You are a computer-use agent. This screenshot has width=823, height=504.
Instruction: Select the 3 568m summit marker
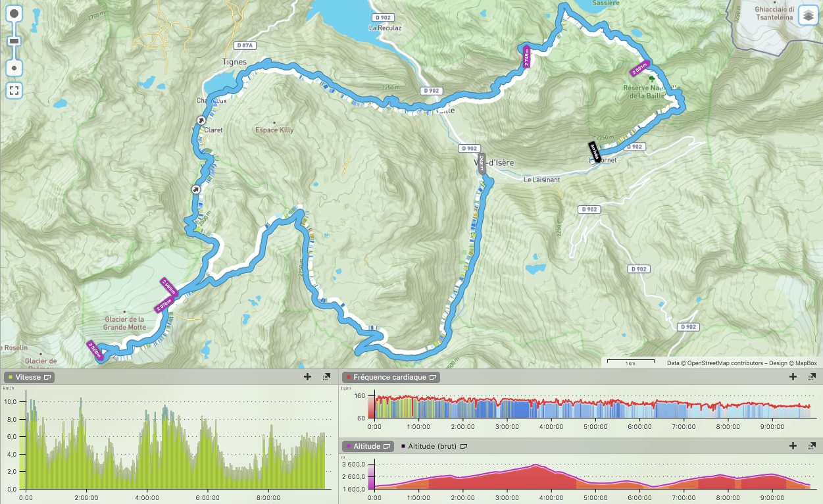point(95,350)
